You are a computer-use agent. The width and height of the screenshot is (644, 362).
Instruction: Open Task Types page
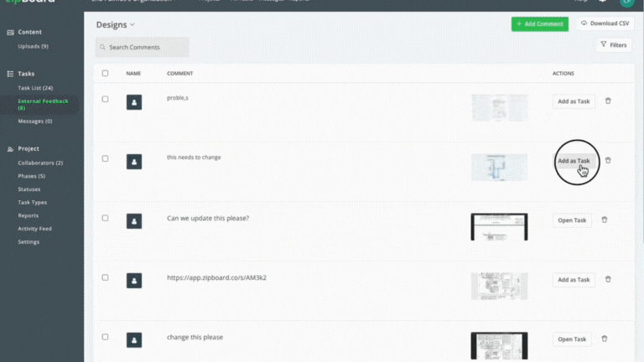tap(32, 202)
